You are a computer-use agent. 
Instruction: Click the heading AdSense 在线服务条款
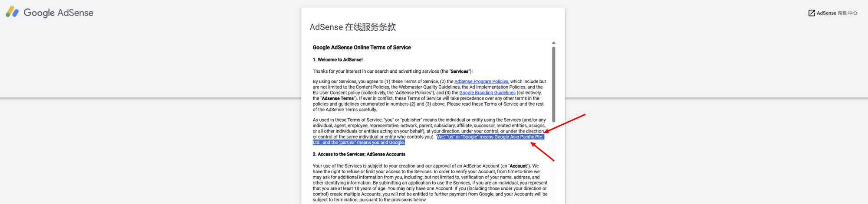click(352, 27)
